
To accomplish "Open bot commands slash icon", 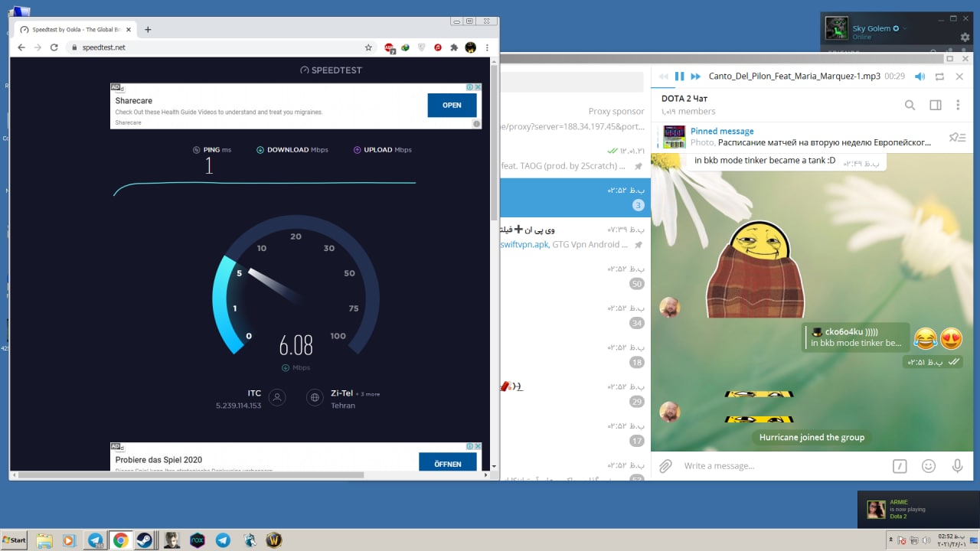I will (900, 465).
